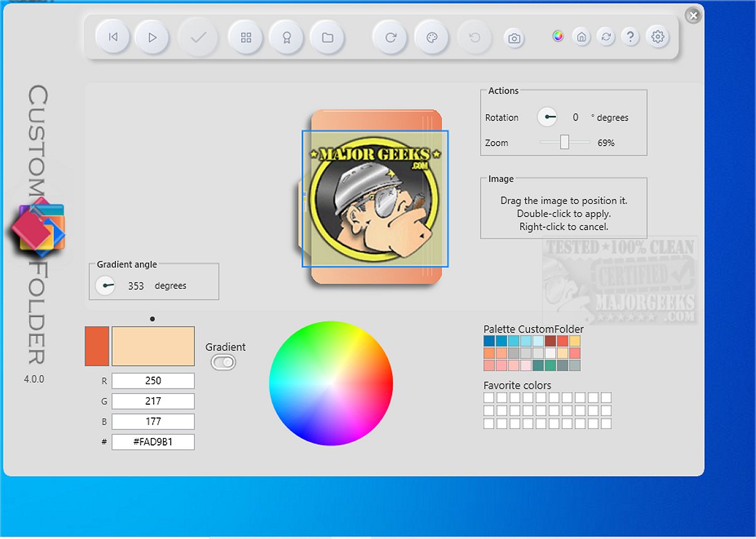Choose the yellow palette swatch in top row

(x=575, y=341)
